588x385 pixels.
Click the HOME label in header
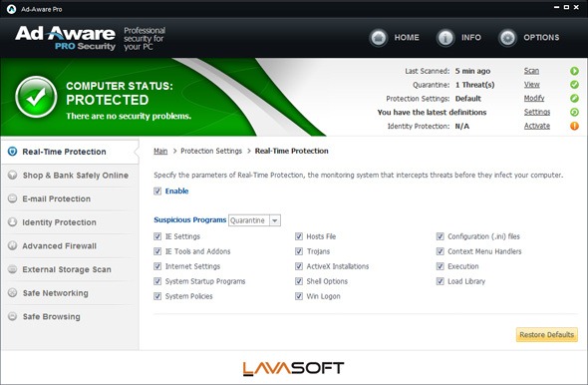pos(407,38)
